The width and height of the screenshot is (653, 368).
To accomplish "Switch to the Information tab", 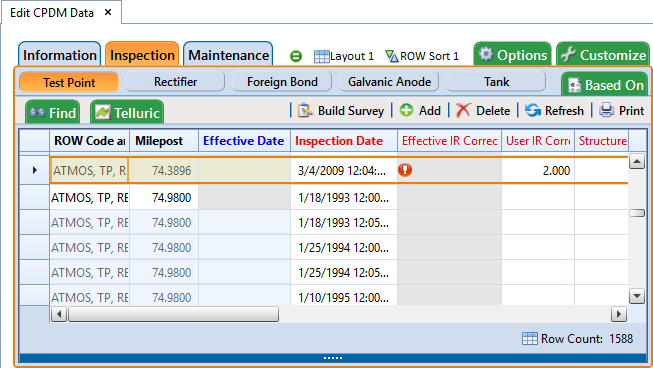I will [x=60, y=54].
